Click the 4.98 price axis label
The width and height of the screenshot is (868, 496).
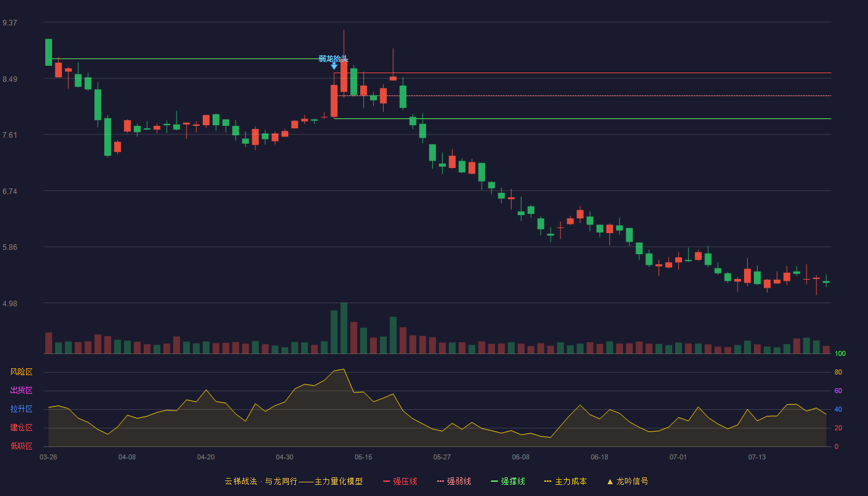click(x=10, y=304)
